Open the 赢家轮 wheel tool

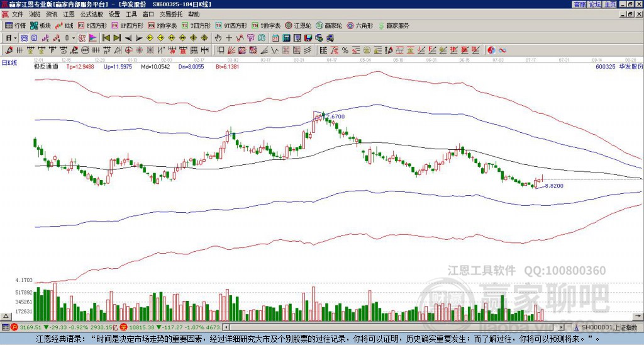pos(330,25)
